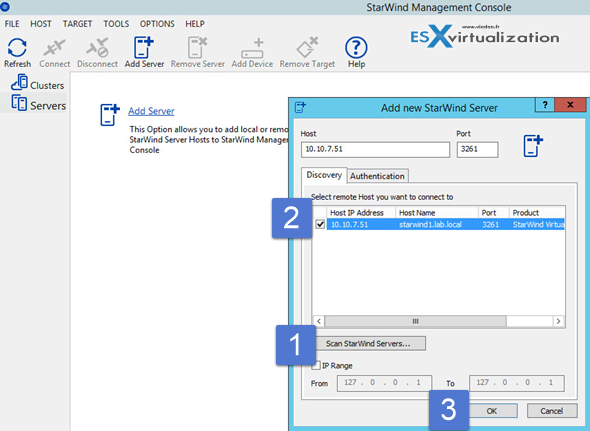Switch to the Authentication tab

tap(377, 176)
